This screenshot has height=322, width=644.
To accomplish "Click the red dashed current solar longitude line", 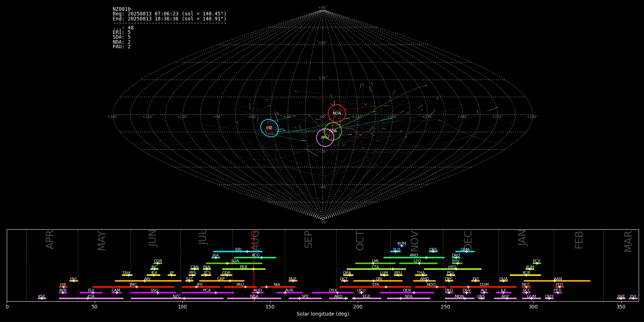I will tap(254, 265).
